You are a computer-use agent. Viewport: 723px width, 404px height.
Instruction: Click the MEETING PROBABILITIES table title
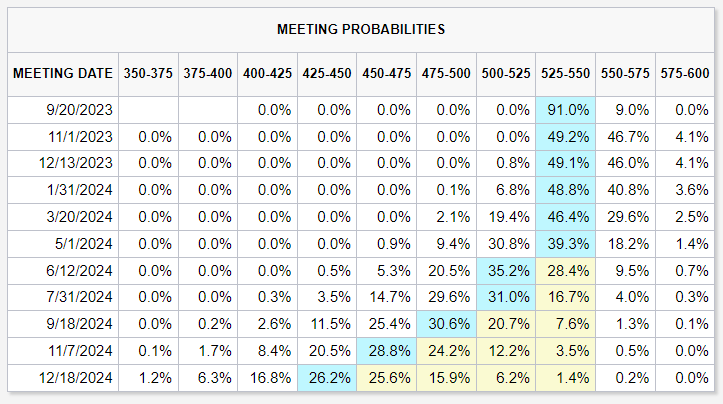tap(361, 29)
